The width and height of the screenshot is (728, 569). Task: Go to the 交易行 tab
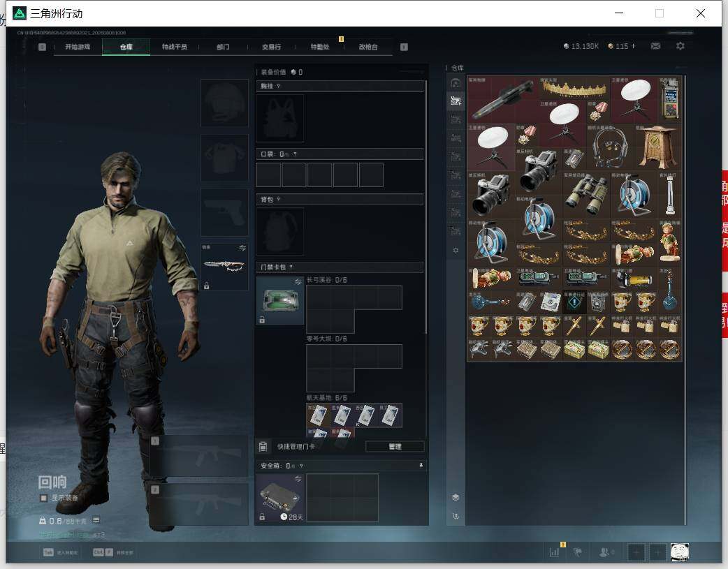[x=272, y=47]
